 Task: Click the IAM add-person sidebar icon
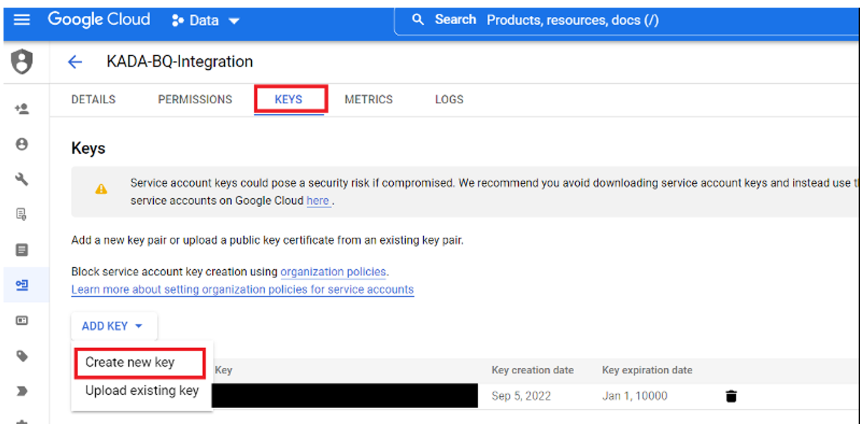(x=22, y=108)
